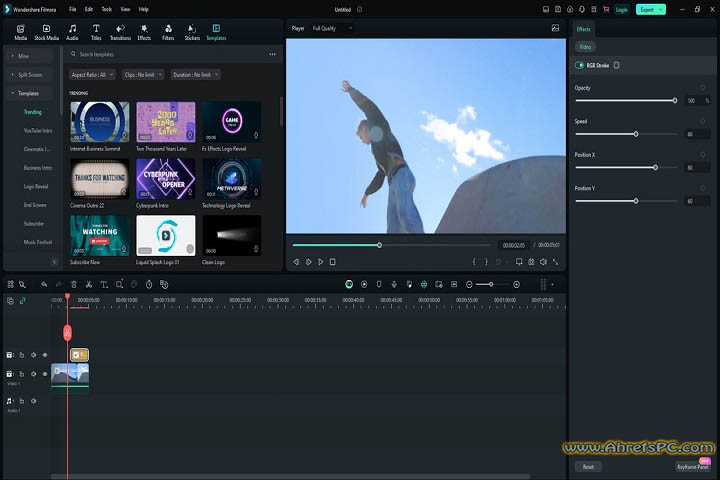Click the timeline undo arrow
Screen dimensions: 720x480
[44, 284]
